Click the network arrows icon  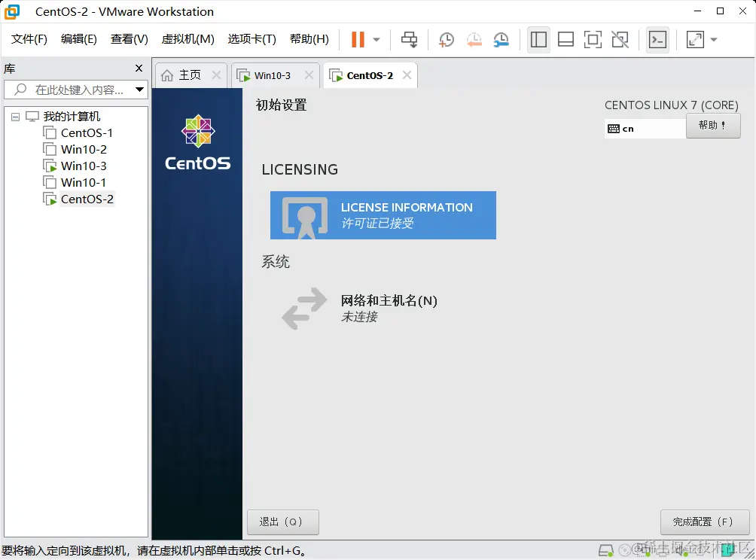[x=304, y=309]
